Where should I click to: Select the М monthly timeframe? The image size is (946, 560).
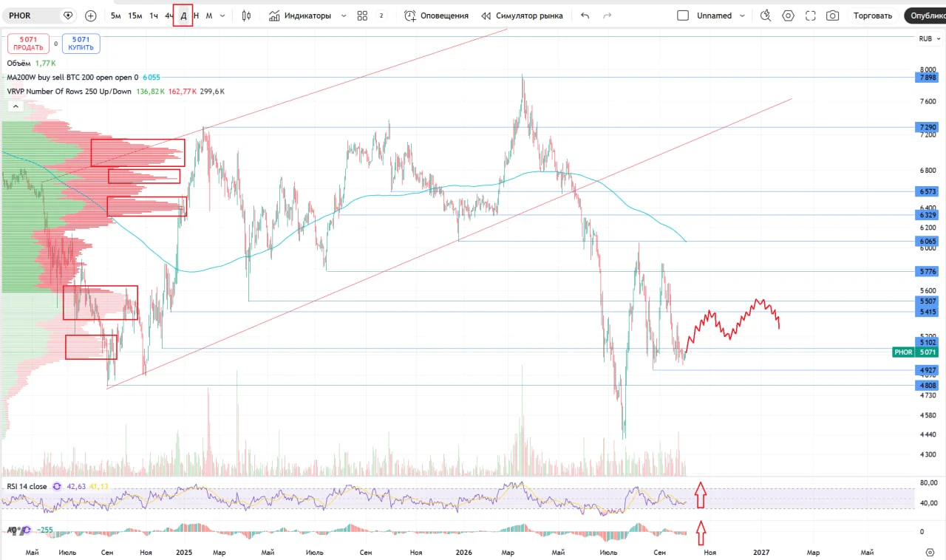[x=209, y=16]
